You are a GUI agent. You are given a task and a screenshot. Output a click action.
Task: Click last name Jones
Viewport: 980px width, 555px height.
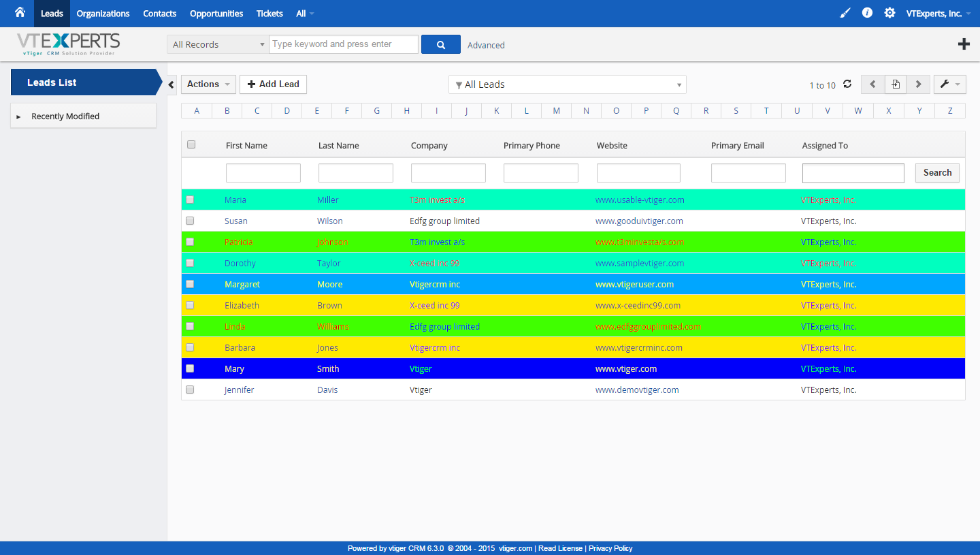point(327,347)
